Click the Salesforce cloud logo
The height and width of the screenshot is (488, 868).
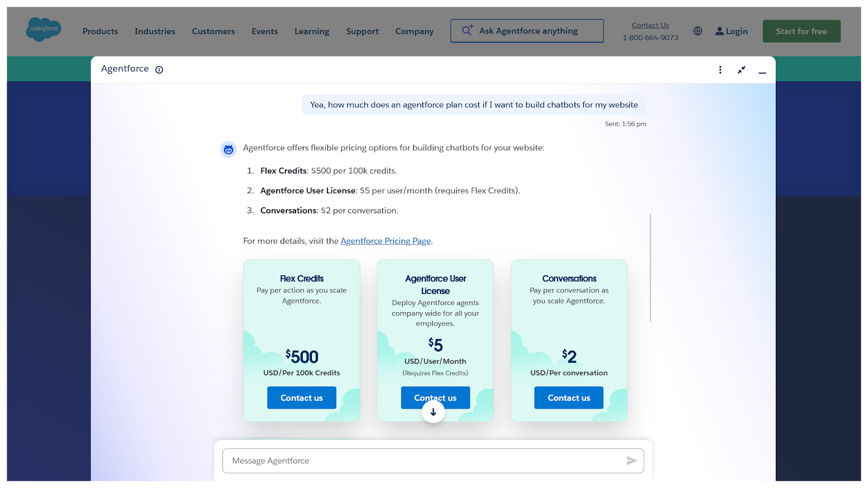tap(43, 29)
